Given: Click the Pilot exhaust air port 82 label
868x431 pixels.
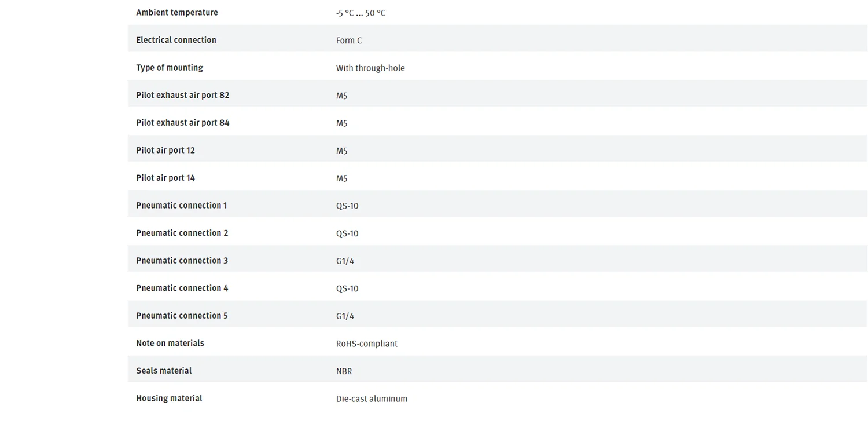Looking at the screenshot, I should click(x=183, y=95).
